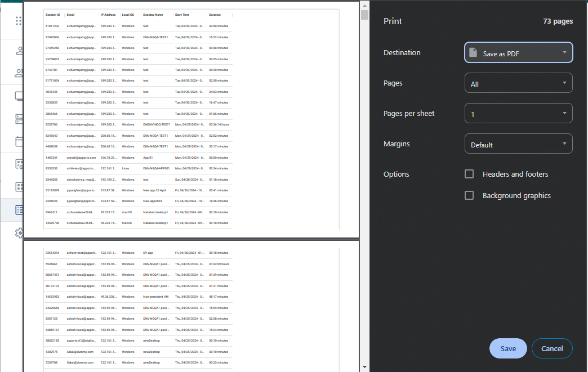Select the server stack icon in sidebar
The image size is (588, 372).
(x=19, y=119)
